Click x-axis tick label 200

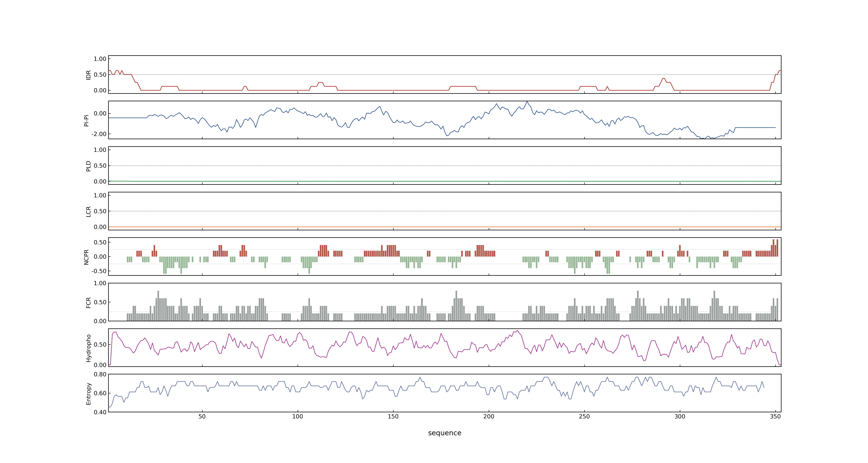point(489,416)
